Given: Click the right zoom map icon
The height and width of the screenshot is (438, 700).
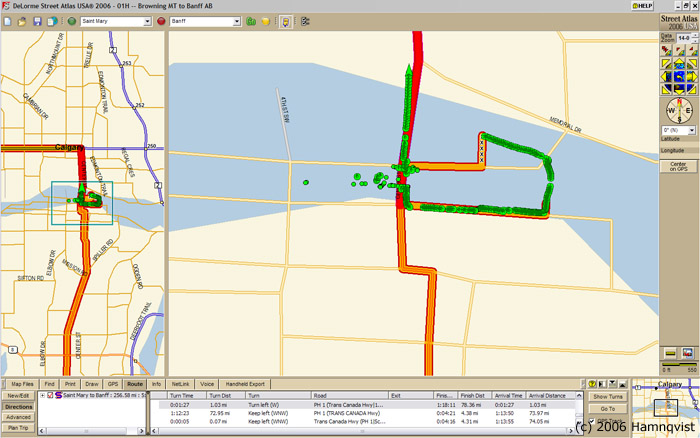Looking at the screenshot, I should click(692, 50).
